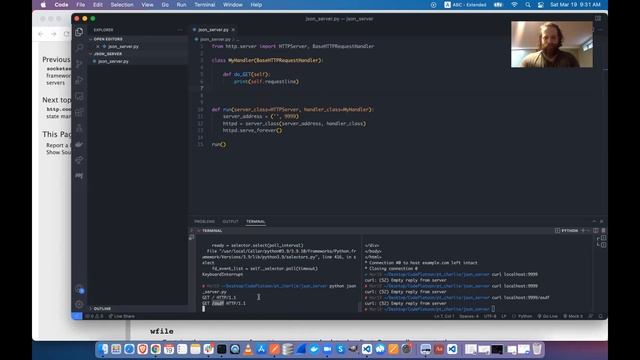Open the Live Share activity bar view

click(79, 160)
